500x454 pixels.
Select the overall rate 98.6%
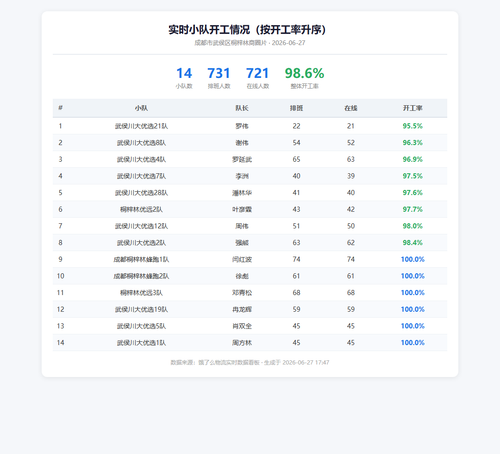tap(304, 73)
